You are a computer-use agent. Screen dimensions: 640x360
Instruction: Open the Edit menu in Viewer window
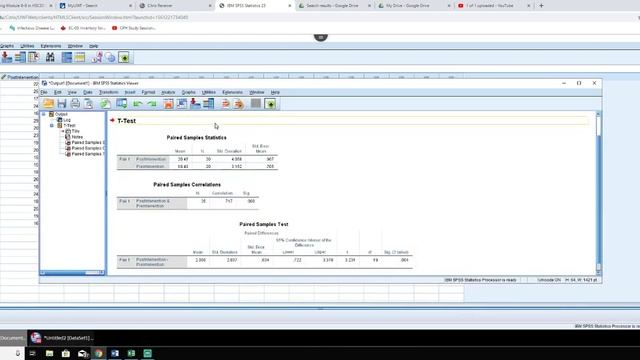(58, 93)
